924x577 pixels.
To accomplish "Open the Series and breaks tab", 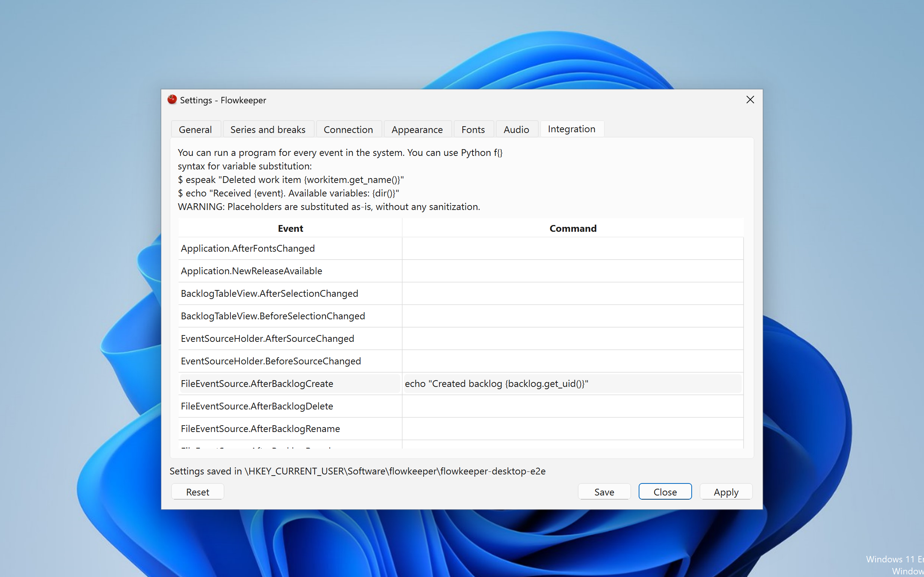I will pyautogui.click(x=268, y=129).
